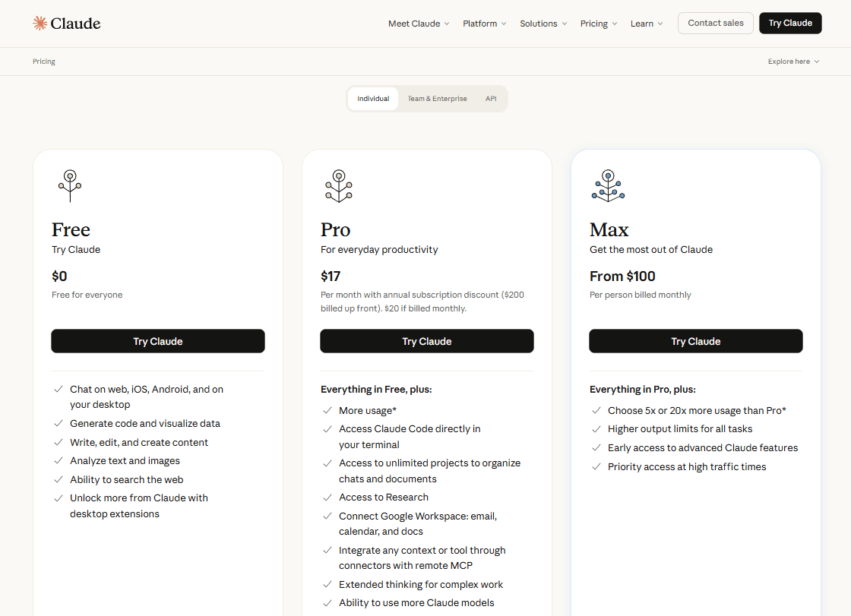The image size is (851, 616).
Task: Click the Claude logo in the header
Action: (x=67, y=24)
